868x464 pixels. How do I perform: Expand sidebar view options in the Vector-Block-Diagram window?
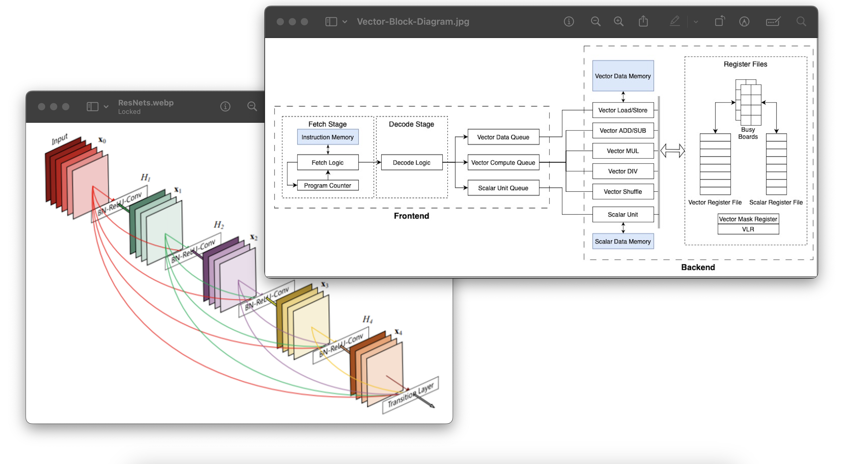tap(344, 22)
